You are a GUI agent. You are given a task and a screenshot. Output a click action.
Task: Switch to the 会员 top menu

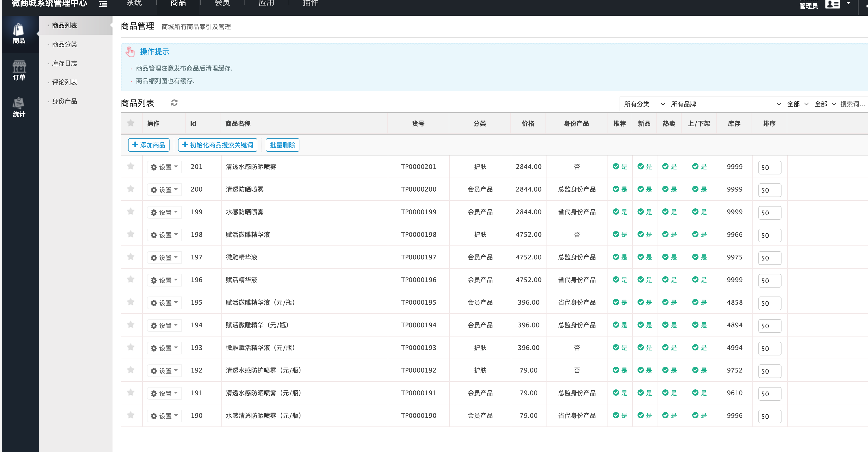[x=222, y=3]
